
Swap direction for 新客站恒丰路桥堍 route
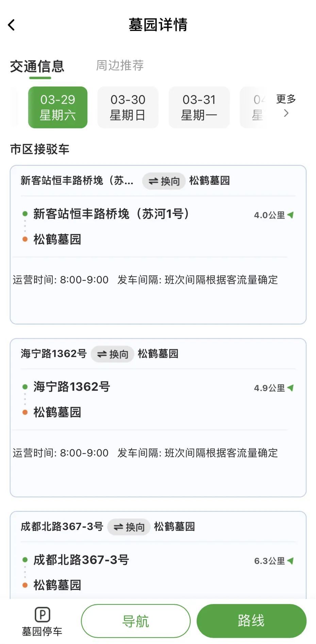coord(164,181)
